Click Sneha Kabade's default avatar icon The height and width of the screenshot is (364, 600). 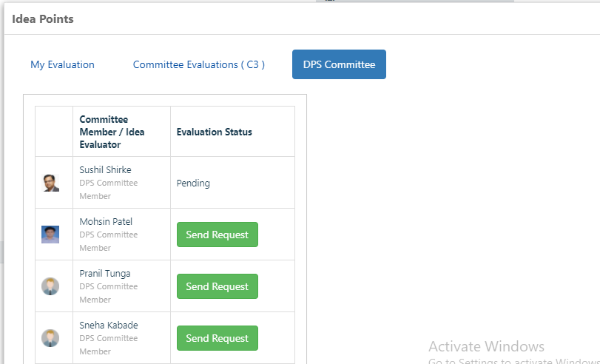click(x=50, y=338)
